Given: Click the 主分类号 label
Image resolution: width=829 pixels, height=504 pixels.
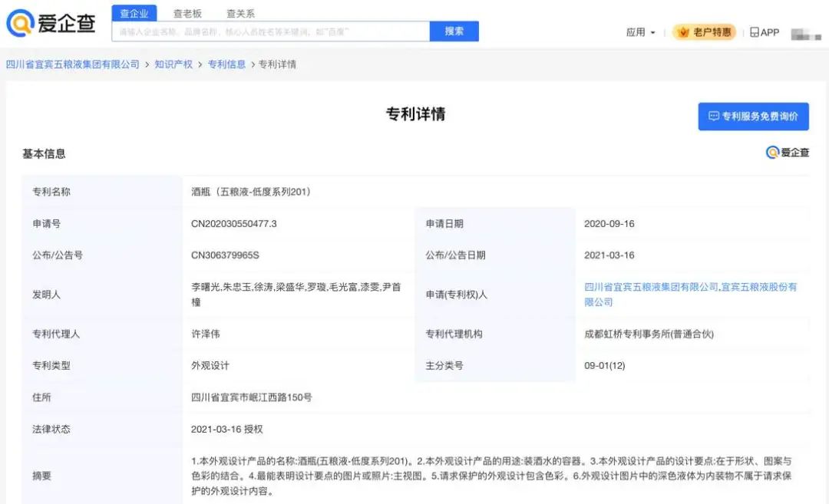Looking at the screenshot, I should point(444,366).
